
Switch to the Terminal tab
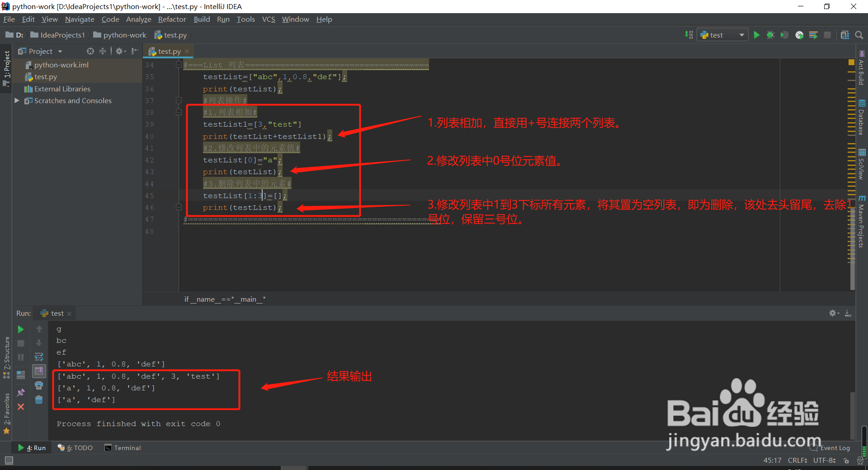click(x=123, y=448)
